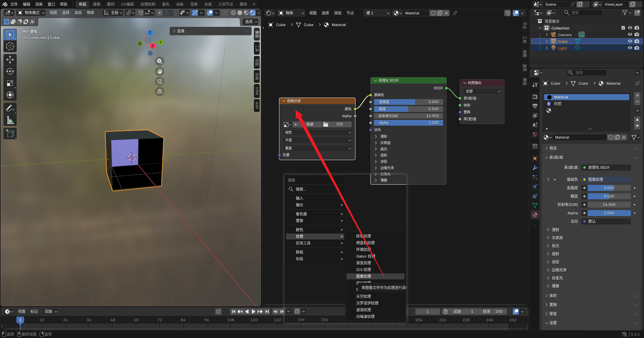Click 打开 button in image texture node
The width and height of the screenshot is (644, 338).
pos(340,124)
